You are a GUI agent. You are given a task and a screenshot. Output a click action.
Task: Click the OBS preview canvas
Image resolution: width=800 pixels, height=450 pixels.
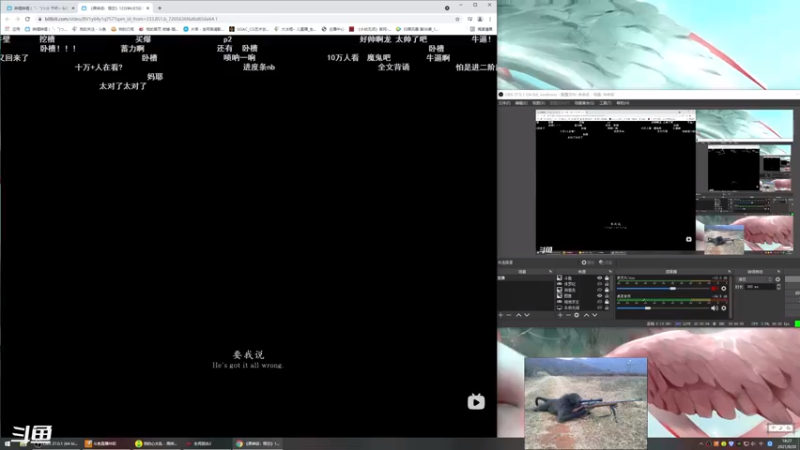point(664,181)
